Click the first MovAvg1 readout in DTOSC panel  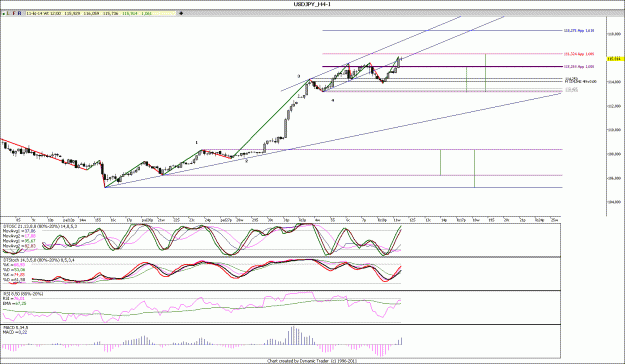coord(20,231)
